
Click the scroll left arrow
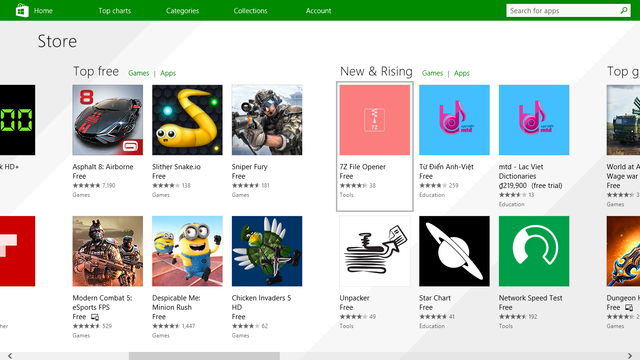(x=10, y=356)
